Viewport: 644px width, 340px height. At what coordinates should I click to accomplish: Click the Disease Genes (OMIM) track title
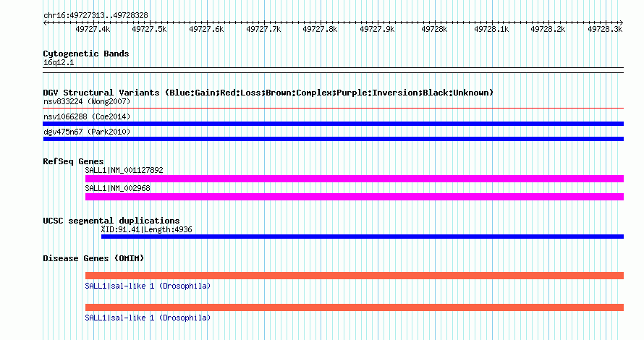click(93, 258)
